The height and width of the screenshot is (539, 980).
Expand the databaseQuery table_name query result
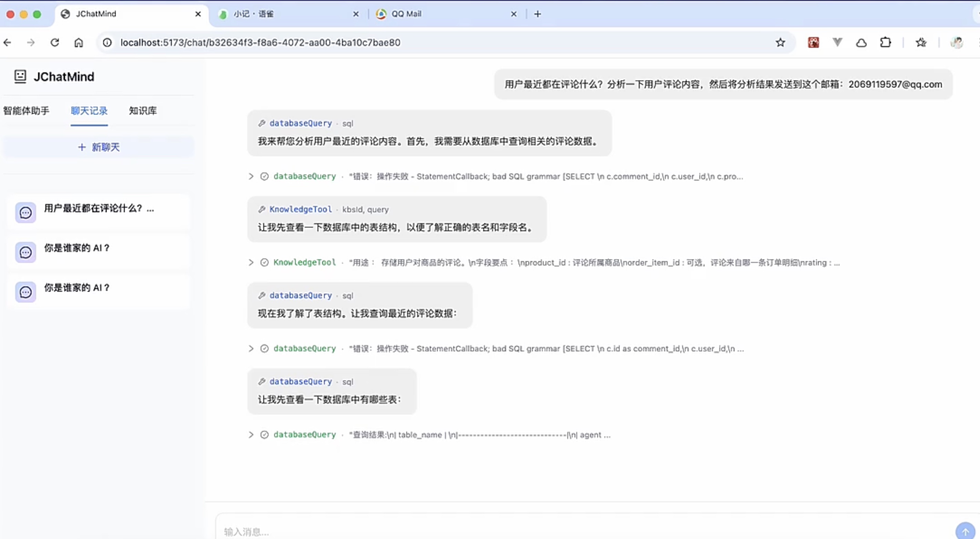click(x=251, y=435)
